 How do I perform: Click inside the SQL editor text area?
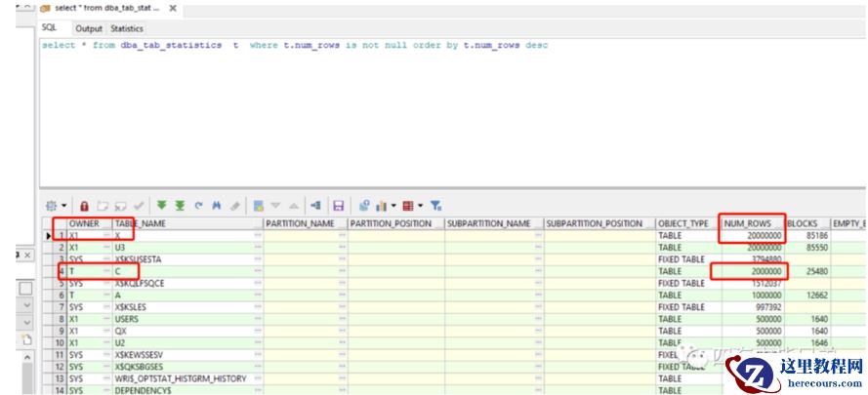tap(451, 113)
